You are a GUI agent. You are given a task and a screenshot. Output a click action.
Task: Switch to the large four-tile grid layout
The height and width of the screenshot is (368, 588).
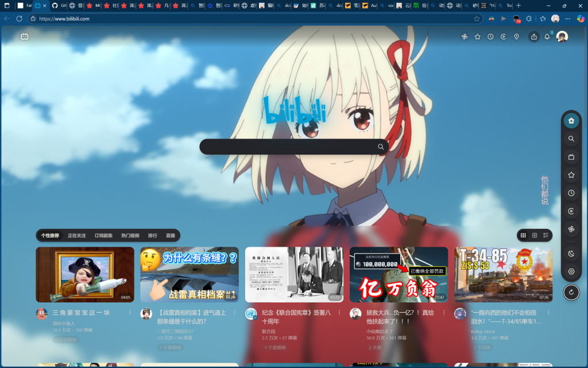535,235
